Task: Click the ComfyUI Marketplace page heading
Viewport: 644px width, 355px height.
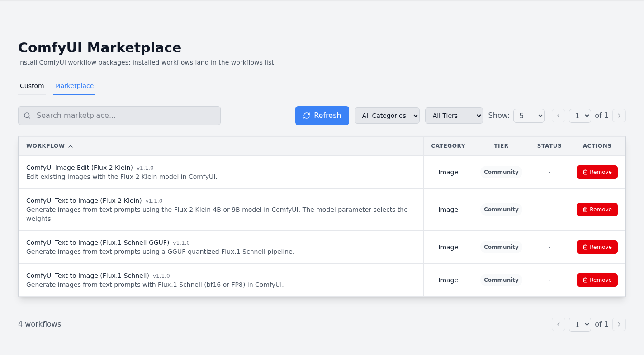Action: coord(100,47)
